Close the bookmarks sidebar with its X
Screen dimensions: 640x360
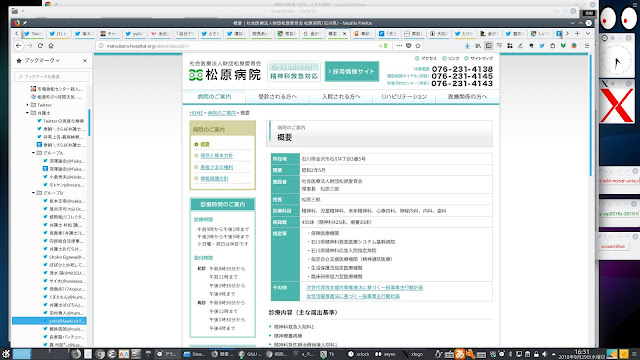point(85,60)
